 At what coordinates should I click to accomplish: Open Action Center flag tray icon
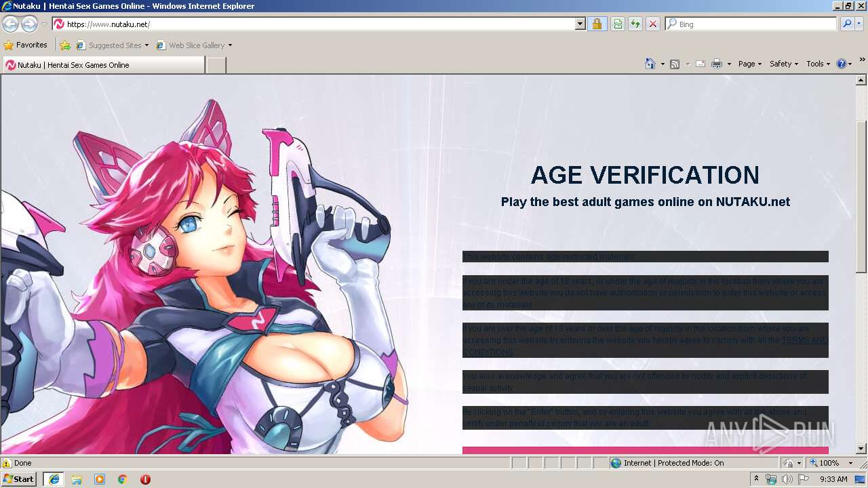(x=804, y=479)
